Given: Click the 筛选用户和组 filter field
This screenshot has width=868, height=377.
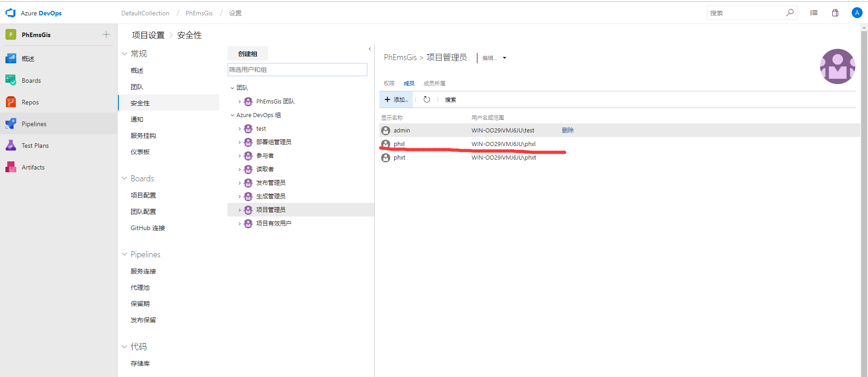Looking at the screenshot, I should pos(297,70).
